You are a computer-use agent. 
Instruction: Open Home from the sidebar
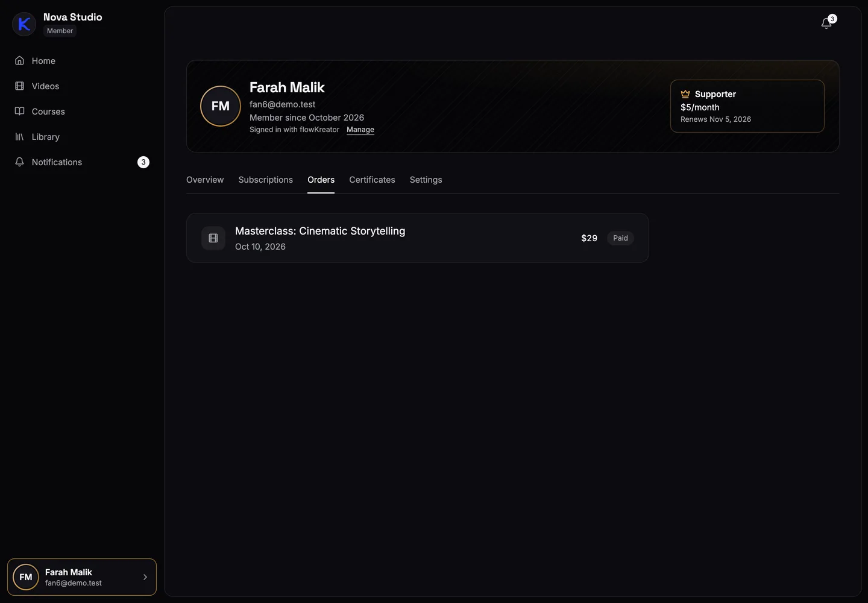[82, 61]
